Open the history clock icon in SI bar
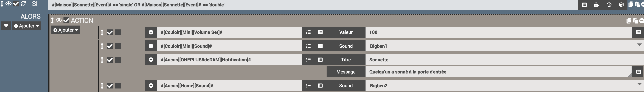The height and width of the screenshot is (92, 644). [609, 5]
